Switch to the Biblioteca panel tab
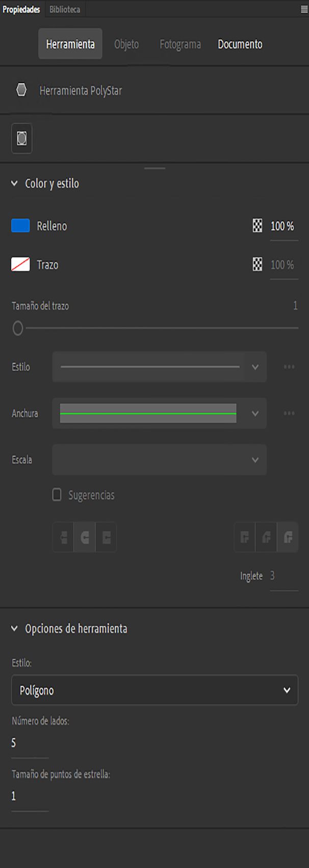Image resolution: width=309 pixels, height=868 pixels. (65, 9)
